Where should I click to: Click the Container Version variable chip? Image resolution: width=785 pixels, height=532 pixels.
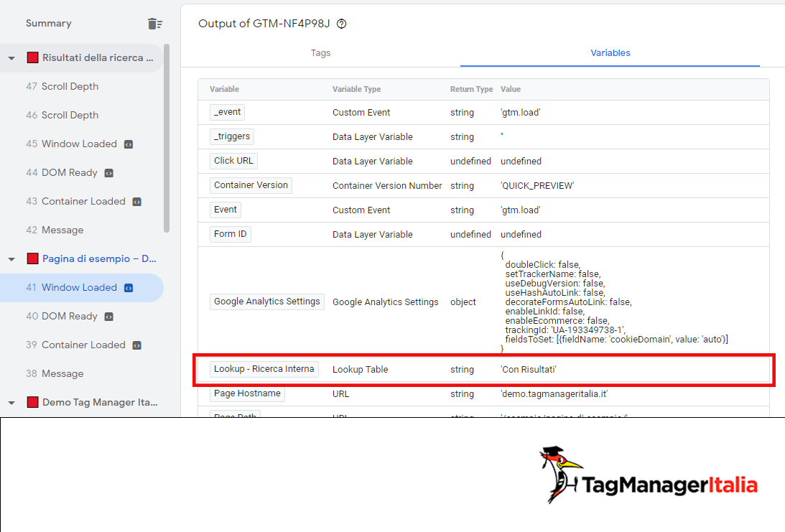[251, 185]
